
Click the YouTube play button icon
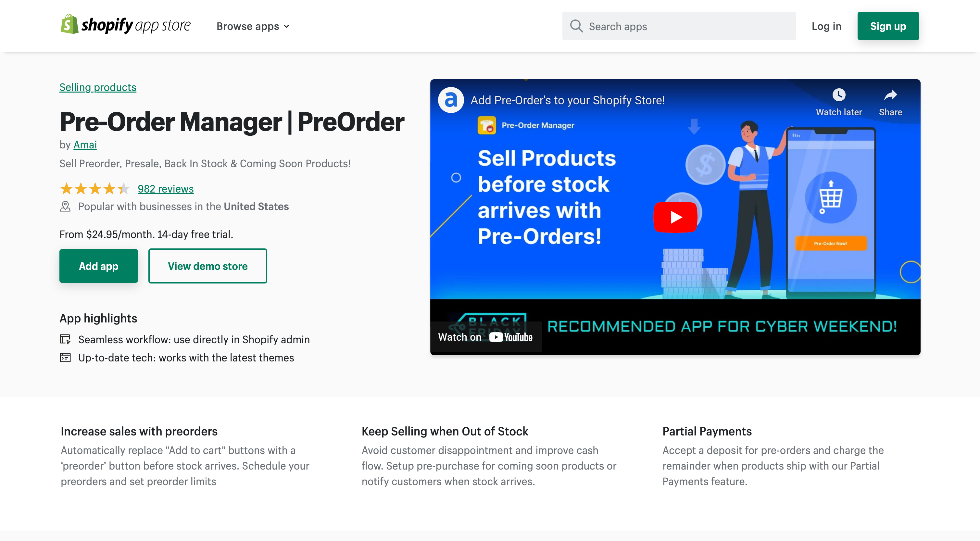tap(674, 217)
